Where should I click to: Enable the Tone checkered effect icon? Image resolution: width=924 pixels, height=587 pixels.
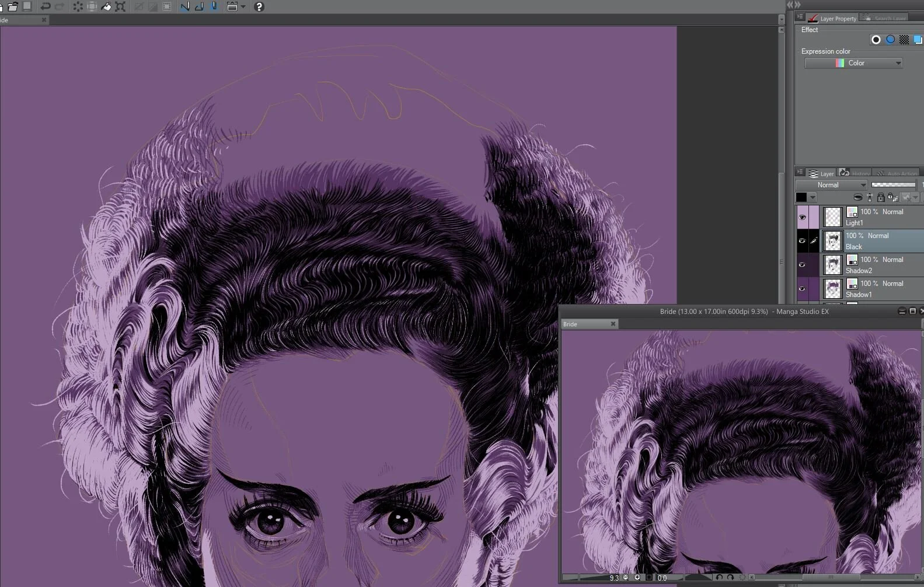(904, 40)
